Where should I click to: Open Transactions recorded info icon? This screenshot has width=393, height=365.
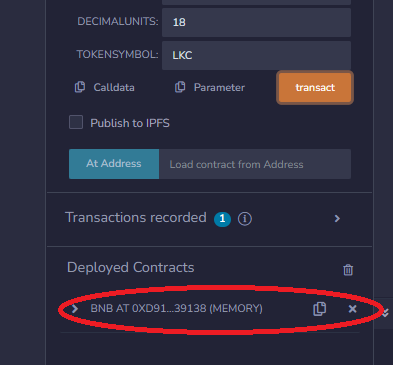[245, 219]
